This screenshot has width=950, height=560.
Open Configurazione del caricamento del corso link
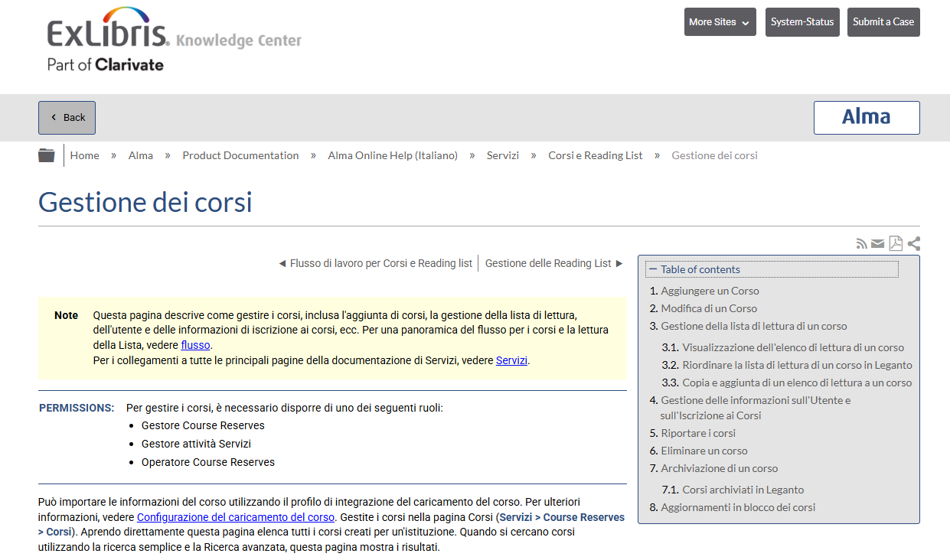[236, 517]
